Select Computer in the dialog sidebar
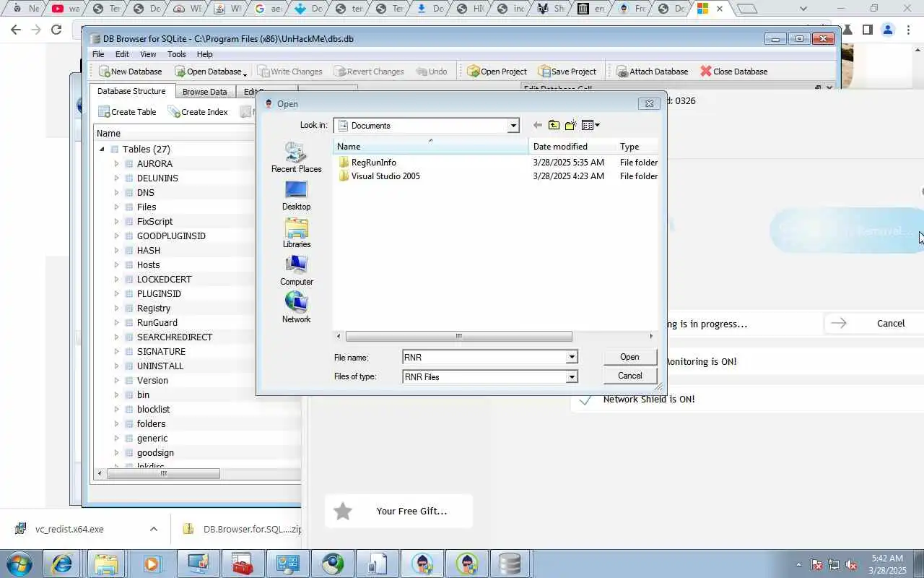The height and width of the screenshot is (578, 924). tap(296, 270)
